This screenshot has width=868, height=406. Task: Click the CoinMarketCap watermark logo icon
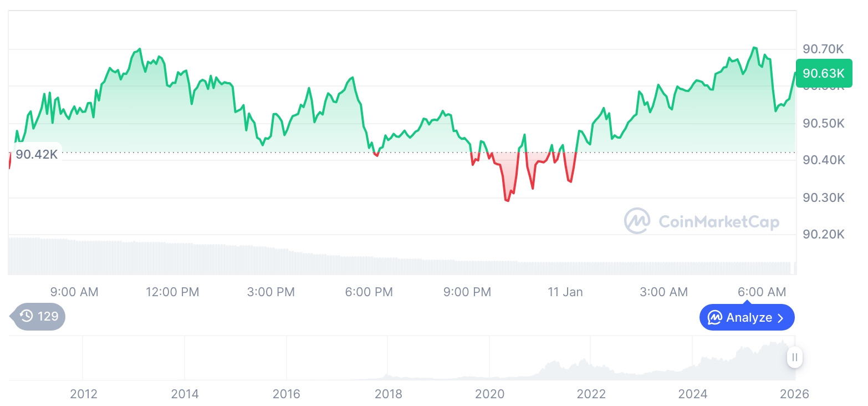637,221
